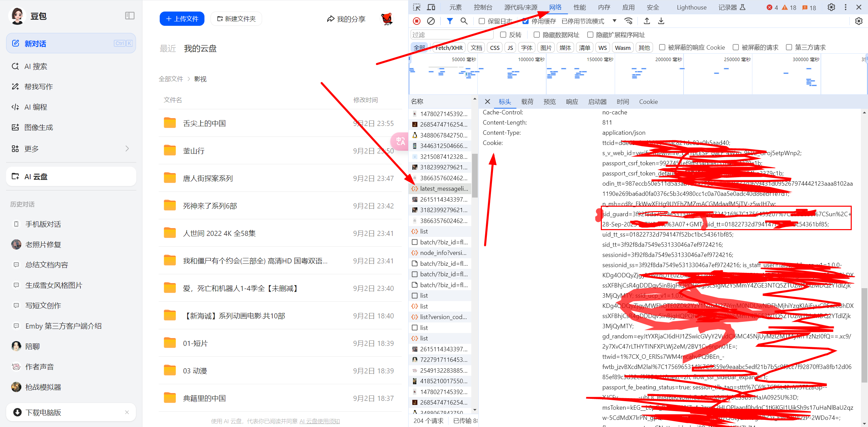Screen dimensions: 868x427
Task: Open 帮我写作 writing assistant
Action: tap(71, 87)
